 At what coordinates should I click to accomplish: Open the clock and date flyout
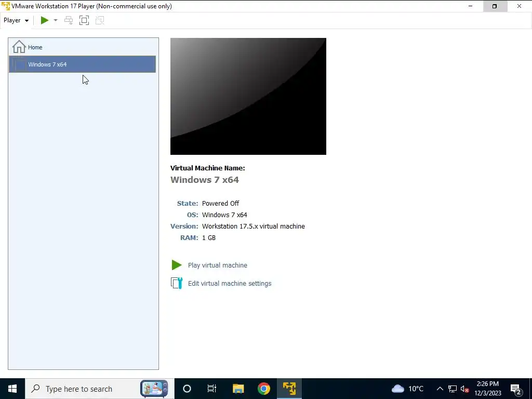[x=487, y=389]
